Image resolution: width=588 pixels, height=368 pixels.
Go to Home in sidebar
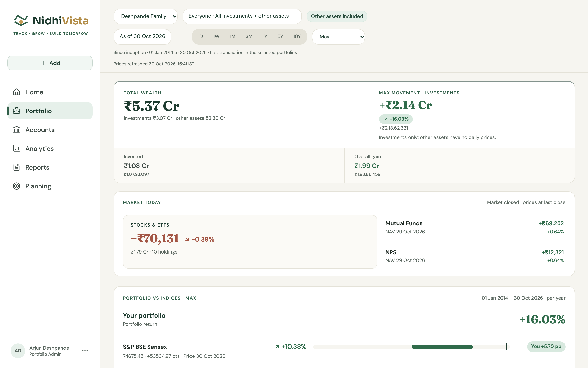(50, 92)
